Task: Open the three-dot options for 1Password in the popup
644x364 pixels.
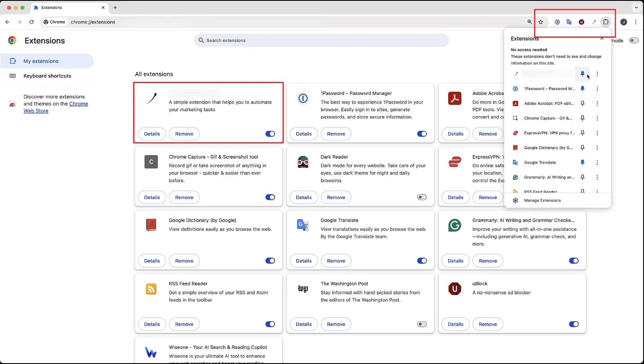Action: coord(597,89)
